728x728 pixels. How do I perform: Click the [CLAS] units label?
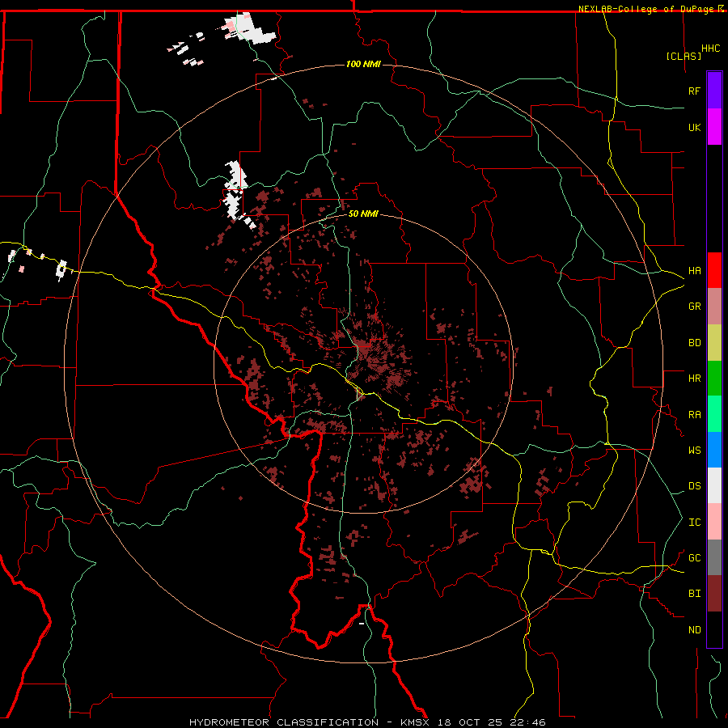684,57
